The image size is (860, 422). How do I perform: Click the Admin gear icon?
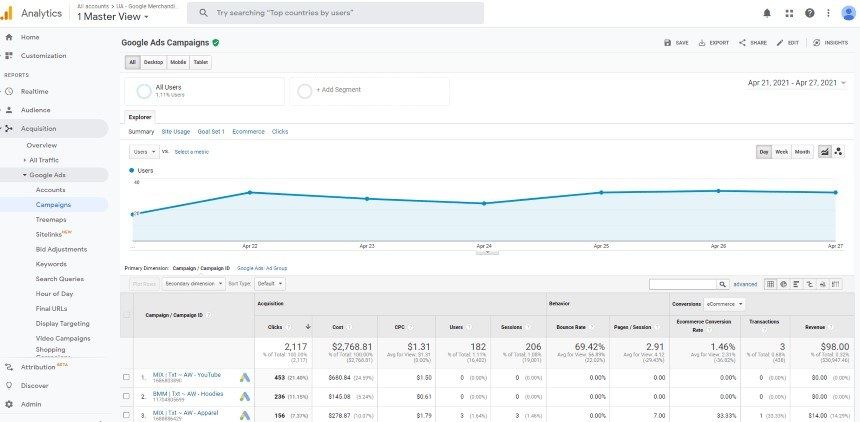point(9,404)
